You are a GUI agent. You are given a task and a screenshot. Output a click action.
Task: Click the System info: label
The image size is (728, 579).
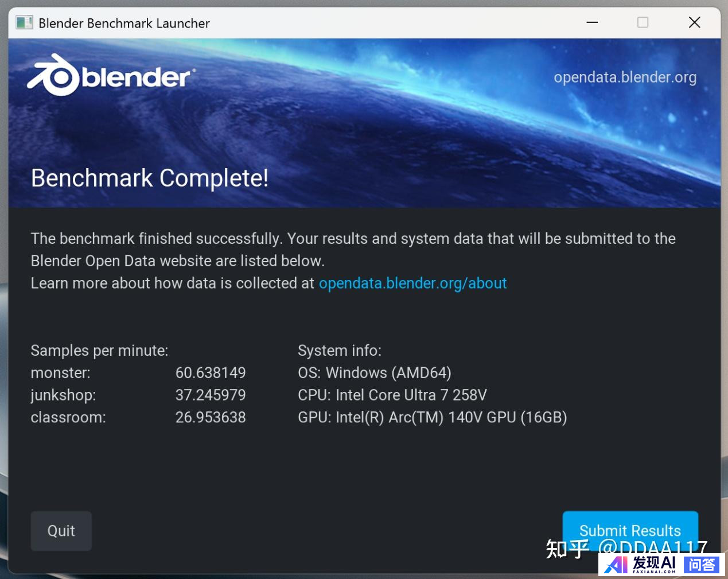(340, 351)
